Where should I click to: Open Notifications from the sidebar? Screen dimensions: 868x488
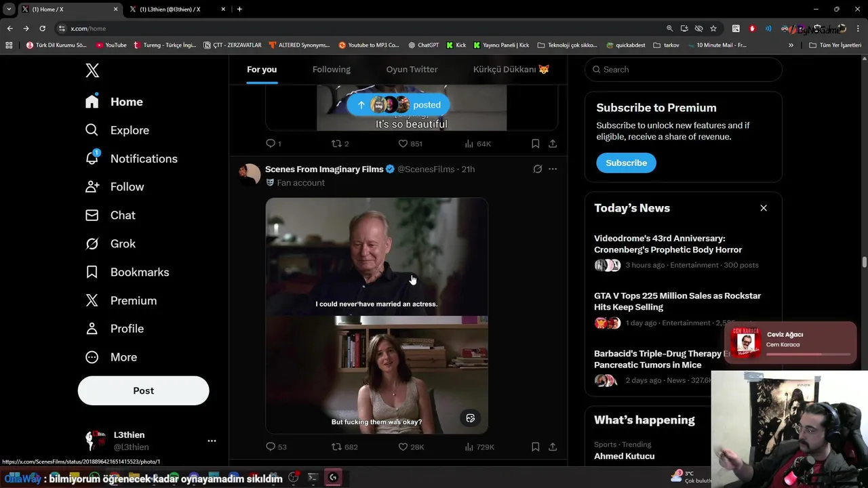(131, 159)
